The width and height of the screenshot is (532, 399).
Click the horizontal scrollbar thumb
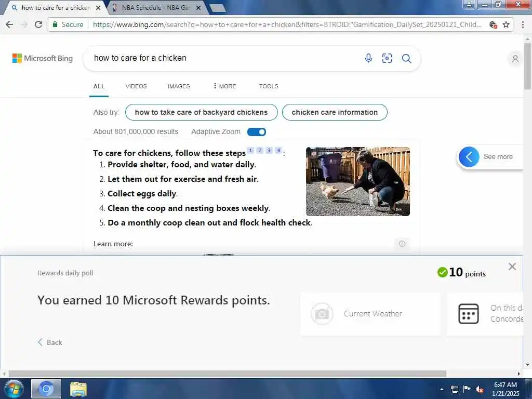228,374
